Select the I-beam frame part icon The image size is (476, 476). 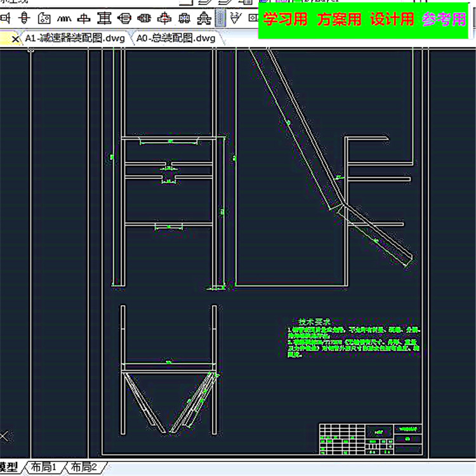104,18
